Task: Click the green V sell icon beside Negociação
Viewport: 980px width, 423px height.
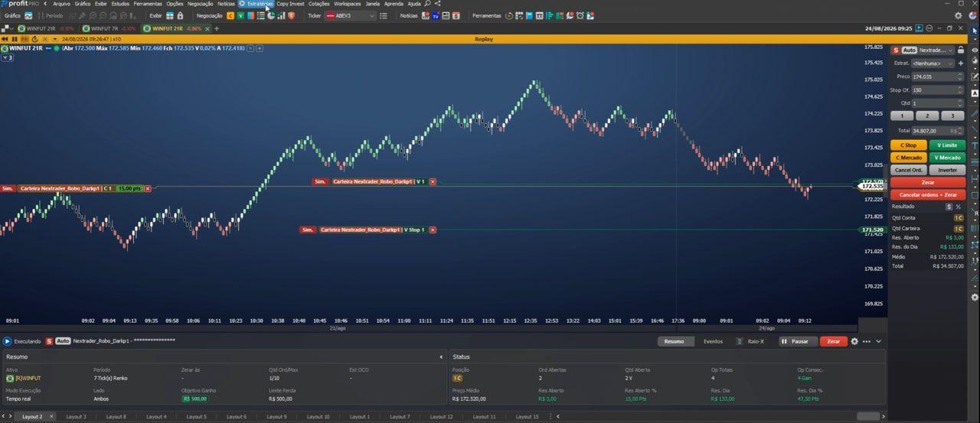Action: tap(240, 15)
